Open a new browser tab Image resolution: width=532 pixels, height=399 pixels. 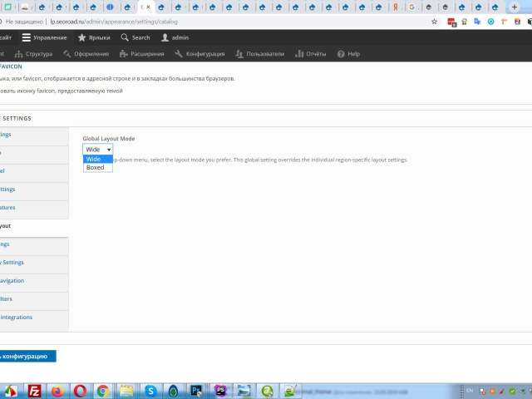[x=515, y=7]
